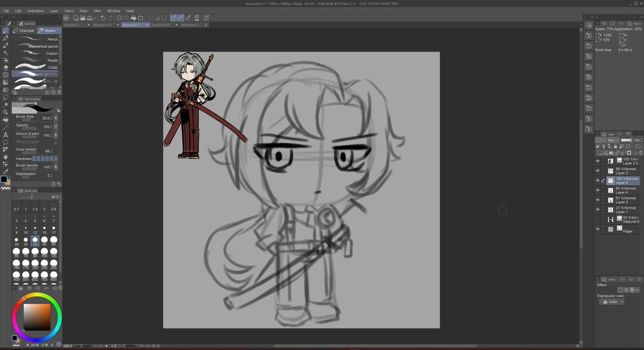Viewport: 644px width, 350px height.
Task: Open the Navigator magnifier icon in right dock
Action: click(x=589, y=25)
